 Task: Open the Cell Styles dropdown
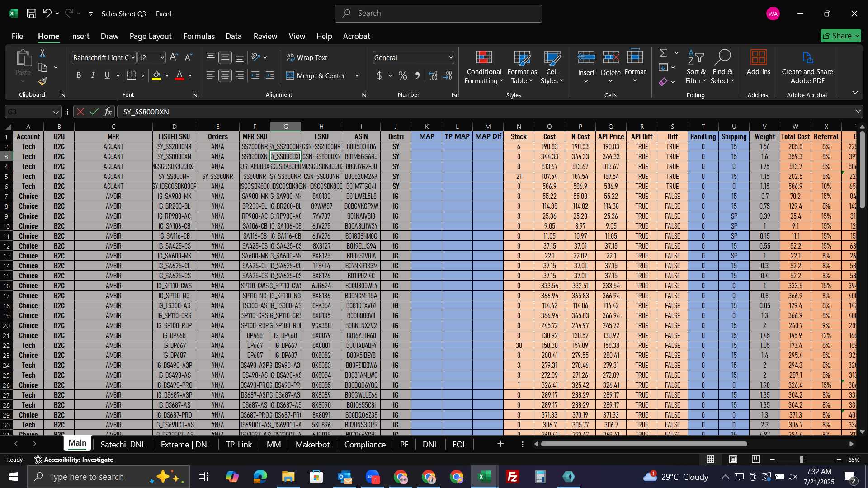[552, 67]
